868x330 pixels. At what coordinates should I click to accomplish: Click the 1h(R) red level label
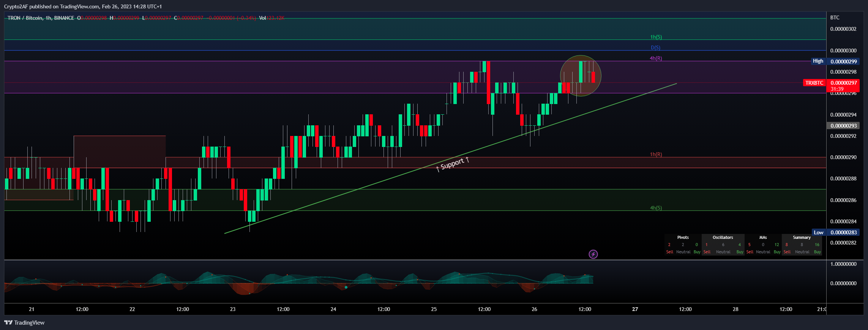click(656, 154)
